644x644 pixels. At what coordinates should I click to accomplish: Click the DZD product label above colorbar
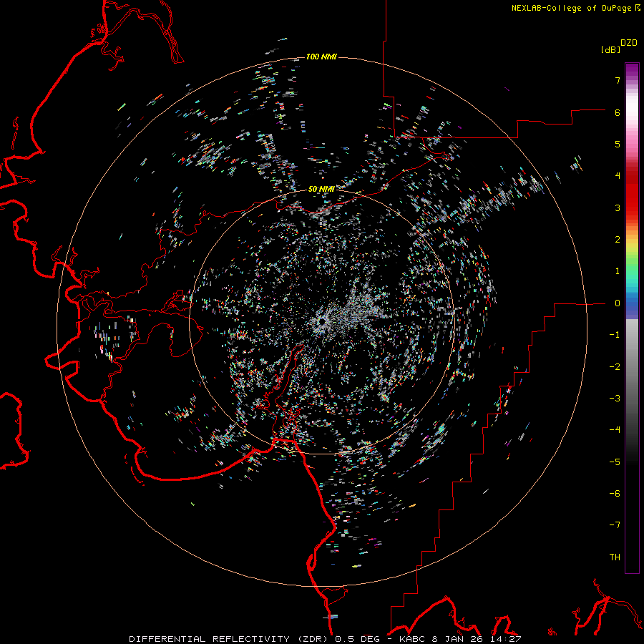tap(629, 43)
